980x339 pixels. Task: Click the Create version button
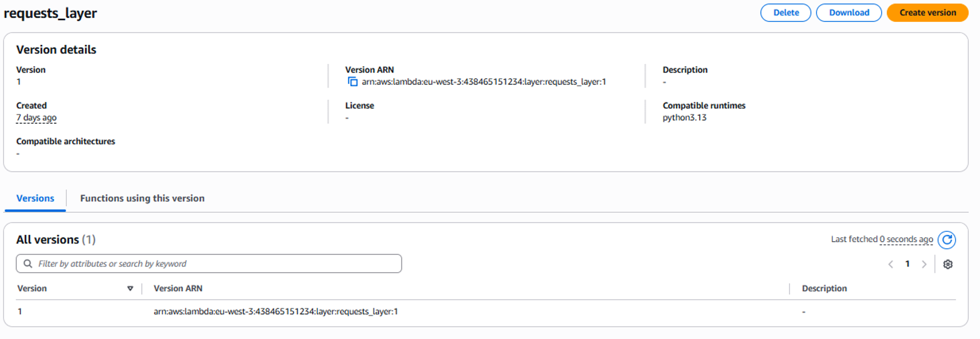point(927,13)
